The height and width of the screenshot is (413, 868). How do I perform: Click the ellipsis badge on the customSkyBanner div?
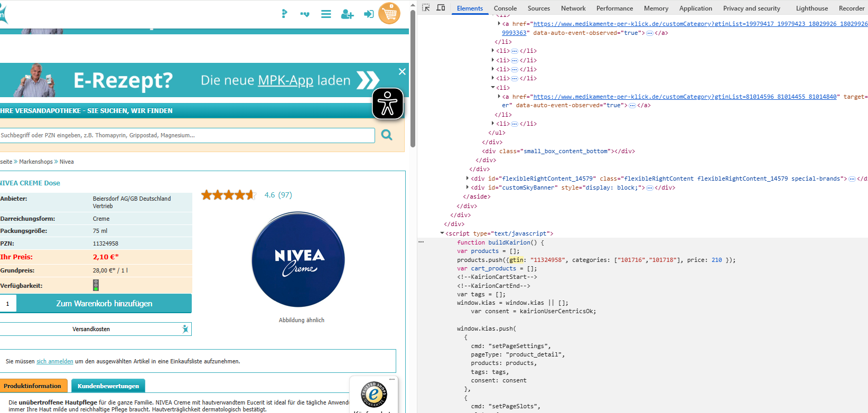point(650,188)
